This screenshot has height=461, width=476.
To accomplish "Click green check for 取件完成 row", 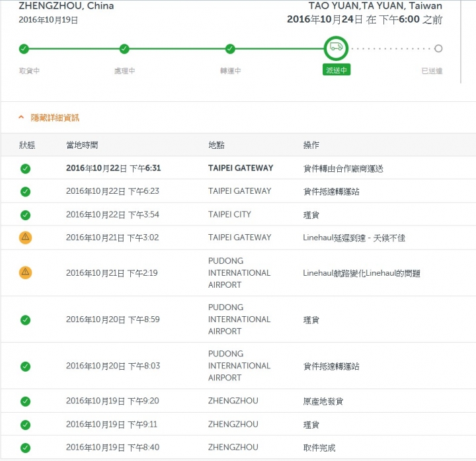I will pos(26,448).
